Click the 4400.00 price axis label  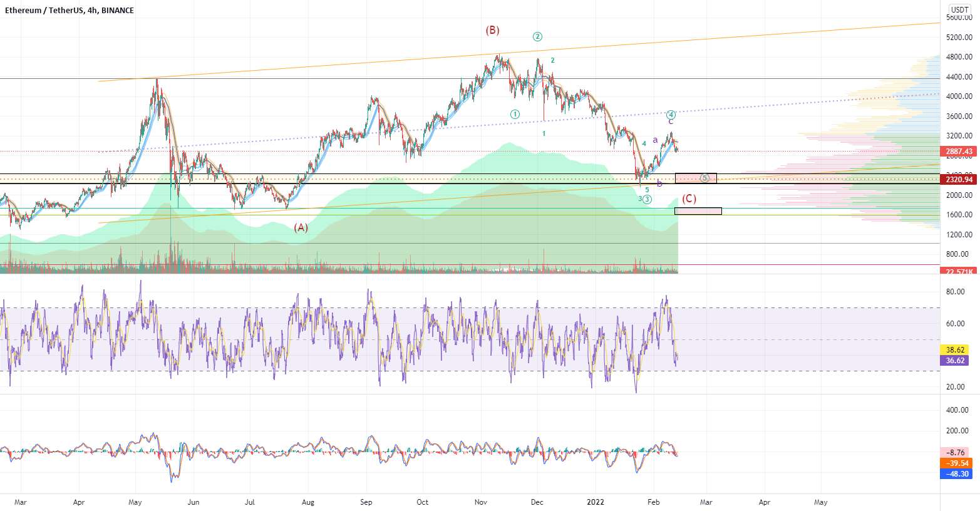tap(959, 77)
